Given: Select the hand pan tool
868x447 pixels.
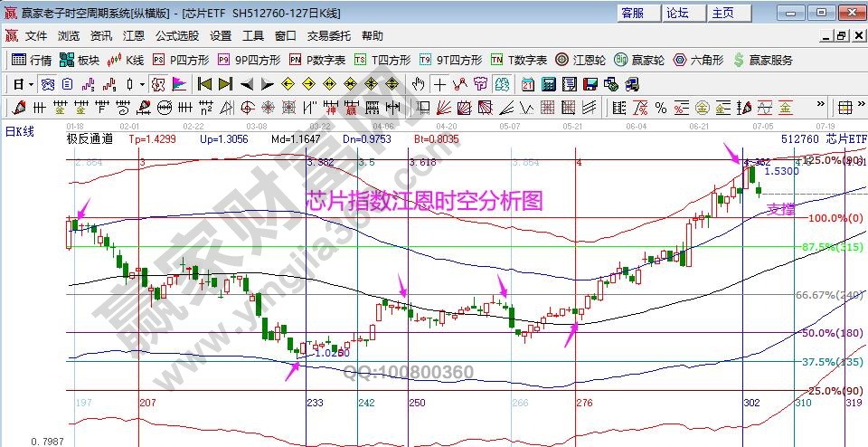Looking at the screenshot, I should click(x=418, y=84).
